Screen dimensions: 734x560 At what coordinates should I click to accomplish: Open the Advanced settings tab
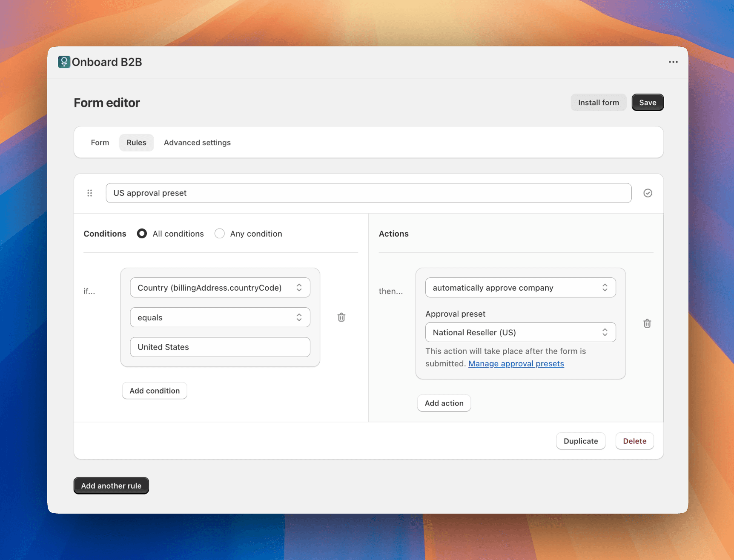point(197,143)
